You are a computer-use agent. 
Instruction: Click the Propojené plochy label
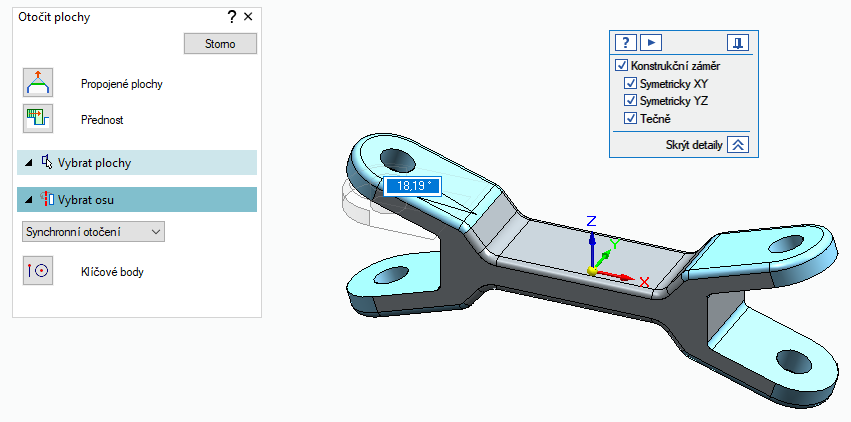(x=122, y=84)
